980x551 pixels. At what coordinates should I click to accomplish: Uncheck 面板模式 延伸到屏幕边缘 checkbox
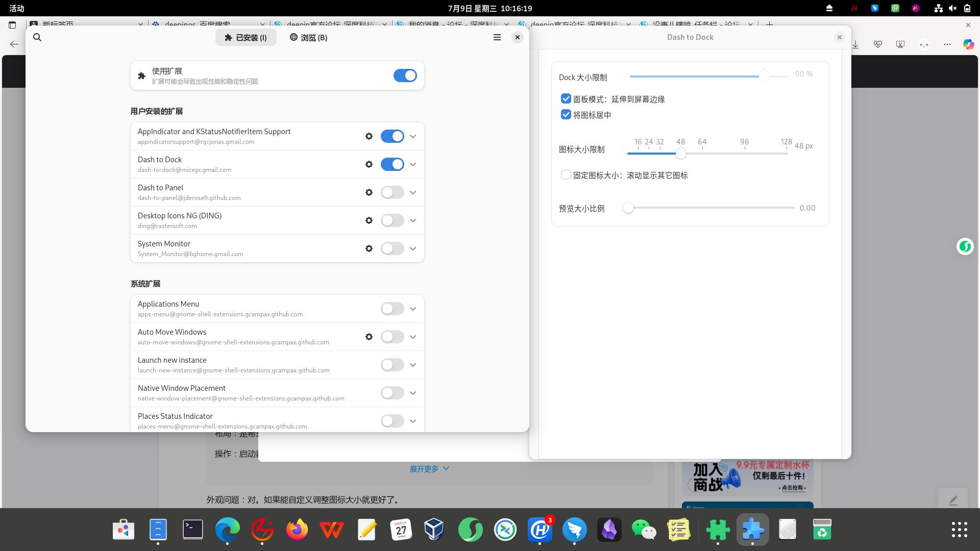point(566,98)
